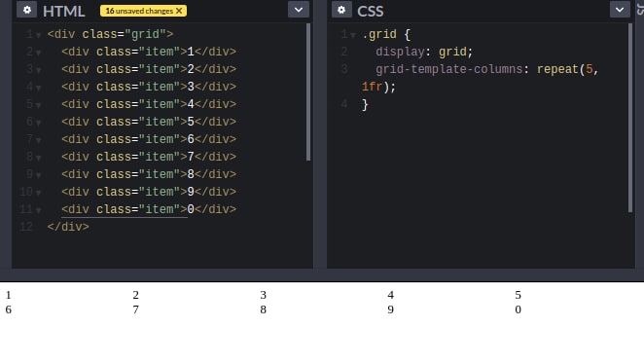This screenshot has width=644, height=363.
Task: Click grid item '9' in the preview
Action: click(391, 309)
